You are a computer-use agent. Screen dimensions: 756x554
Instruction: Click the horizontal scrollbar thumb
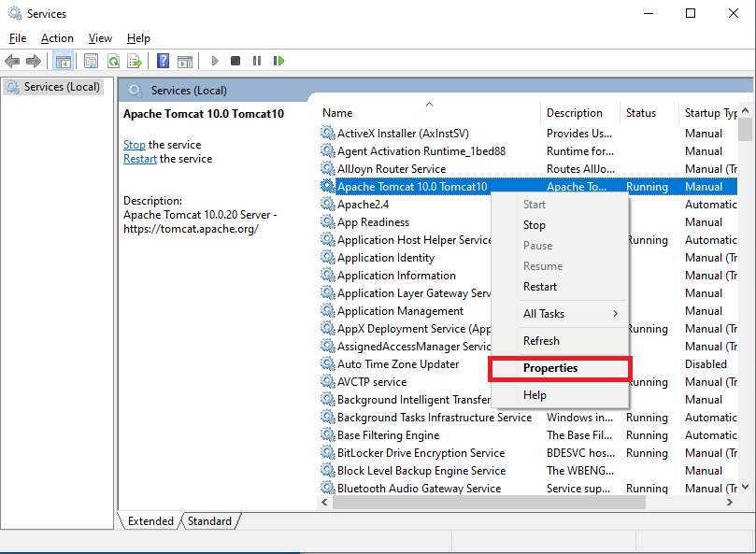coord(489,502)
